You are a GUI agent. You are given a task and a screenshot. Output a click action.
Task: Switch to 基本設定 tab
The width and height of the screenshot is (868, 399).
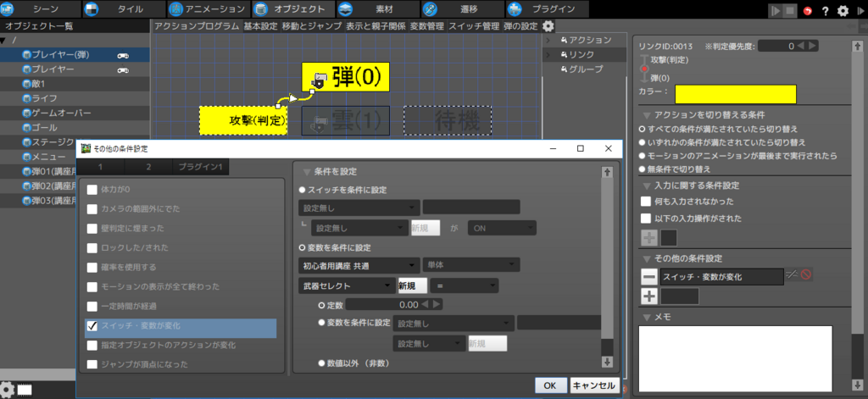(261, 26)
